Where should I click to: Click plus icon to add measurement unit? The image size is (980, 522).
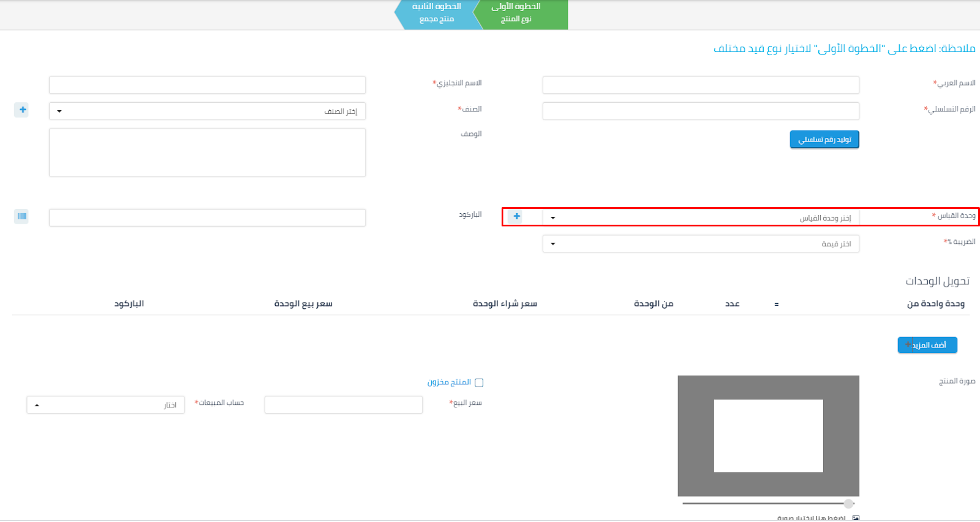pyautogui.click(x=517, y=217)
